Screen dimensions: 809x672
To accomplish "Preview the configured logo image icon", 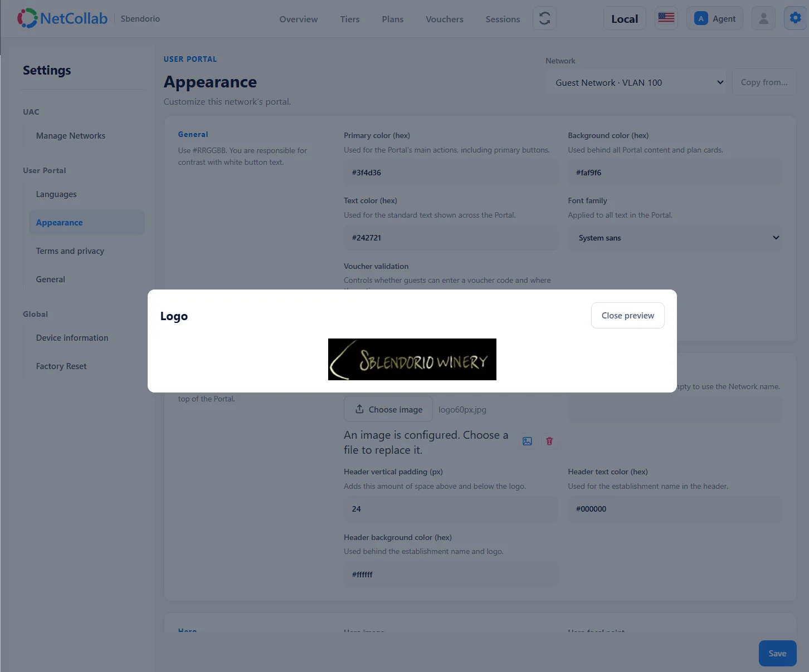I will [527, 442].
